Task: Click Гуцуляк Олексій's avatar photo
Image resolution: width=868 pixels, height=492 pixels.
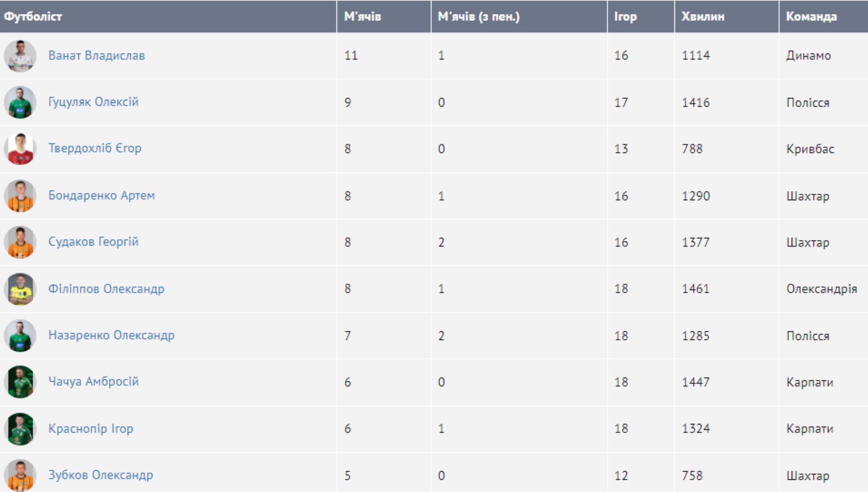Action: pyautogui.click(x=20, y=102)
